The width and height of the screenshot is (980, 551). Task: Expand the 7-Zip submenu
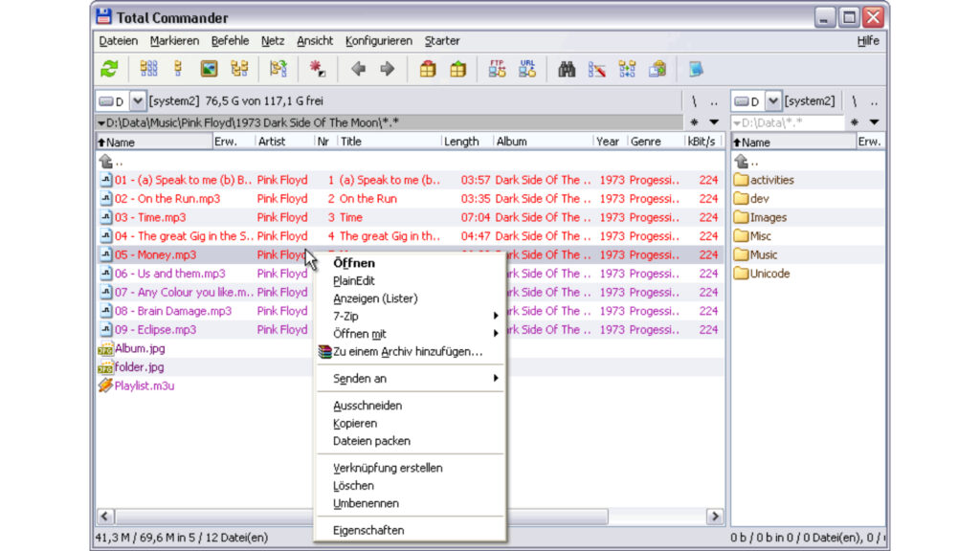pyautogui.click(x=410, y=316)
